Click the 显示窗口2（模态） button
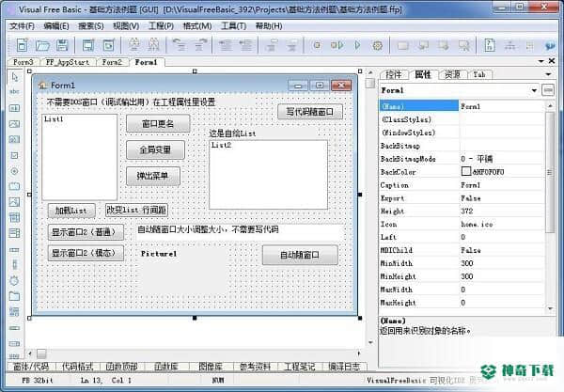The image size is (564, 392). [x=86, y=253]
